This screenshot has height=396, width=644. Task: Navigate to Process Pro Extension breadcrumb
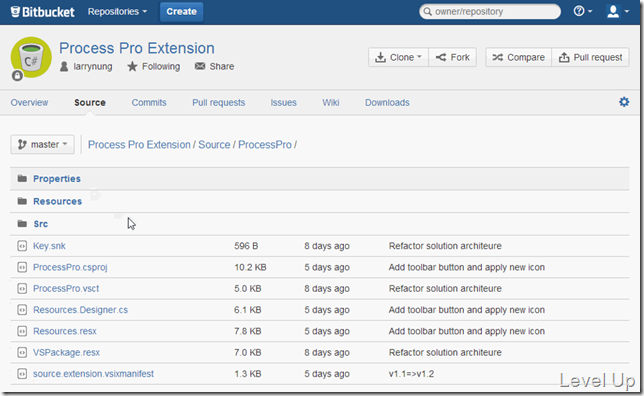(139, 145)
